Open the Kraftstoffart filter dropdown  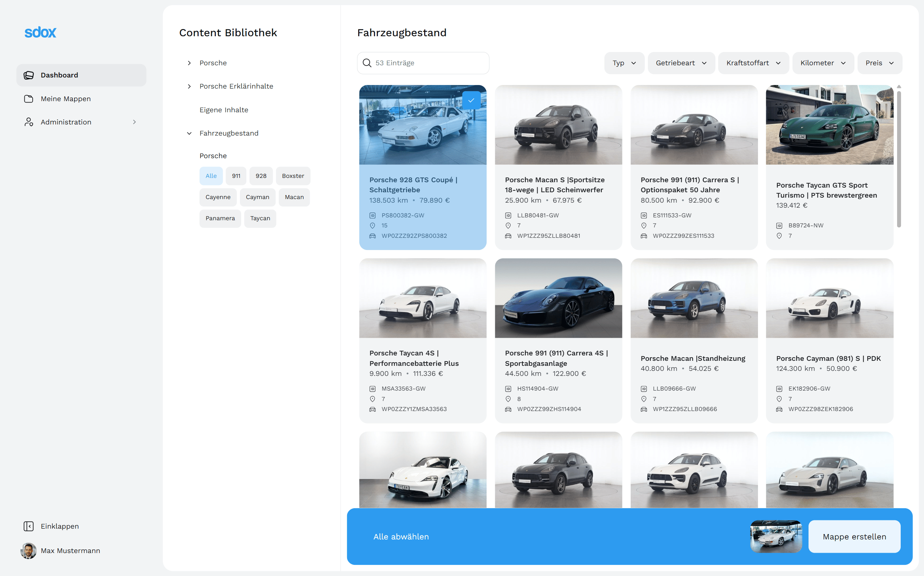[754, 63]
